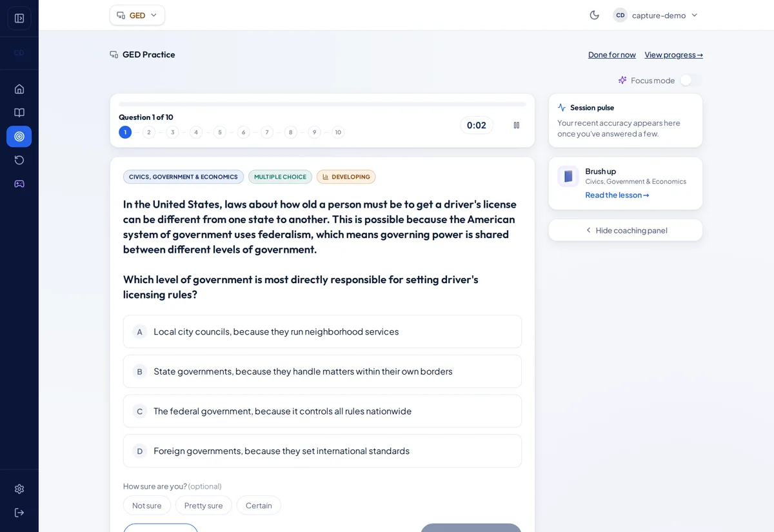Click the Done for now link

coord(612,55)
